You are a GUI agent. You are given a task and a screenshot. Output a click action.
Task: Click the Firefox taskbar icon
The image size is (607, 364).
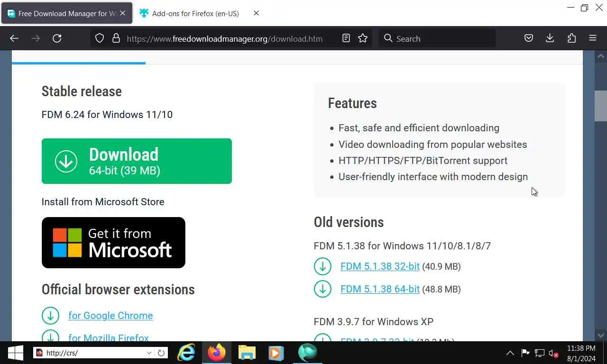217,353
